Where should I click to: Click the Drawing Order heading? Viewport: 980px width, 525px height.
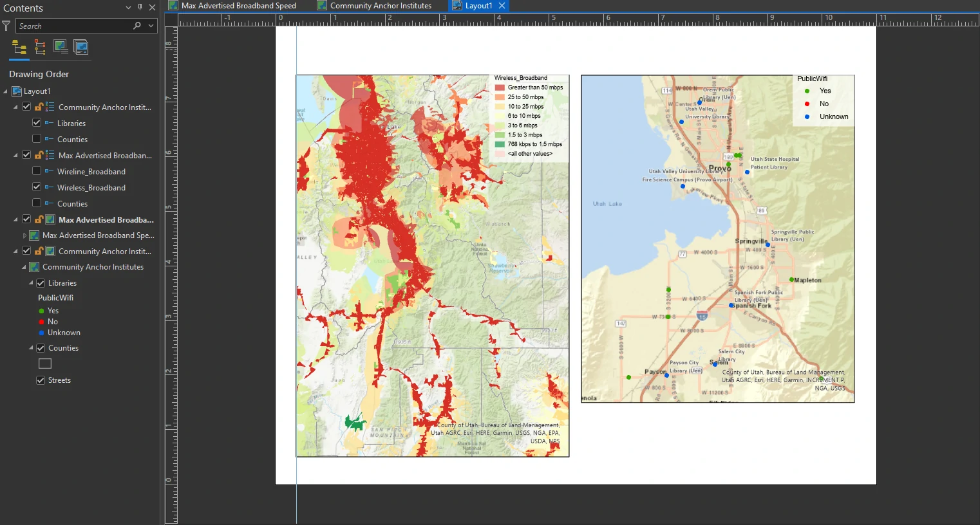pos(39,74)
